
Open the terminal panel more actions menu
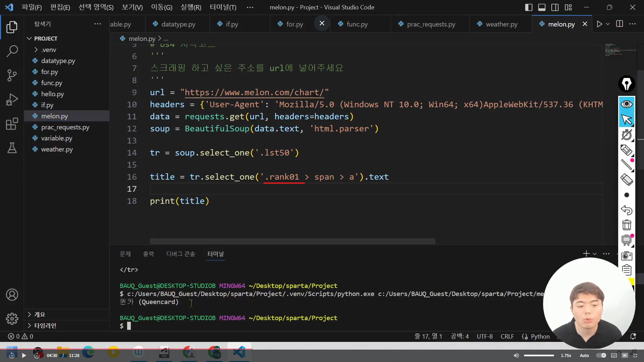click(x=606, y=254)
